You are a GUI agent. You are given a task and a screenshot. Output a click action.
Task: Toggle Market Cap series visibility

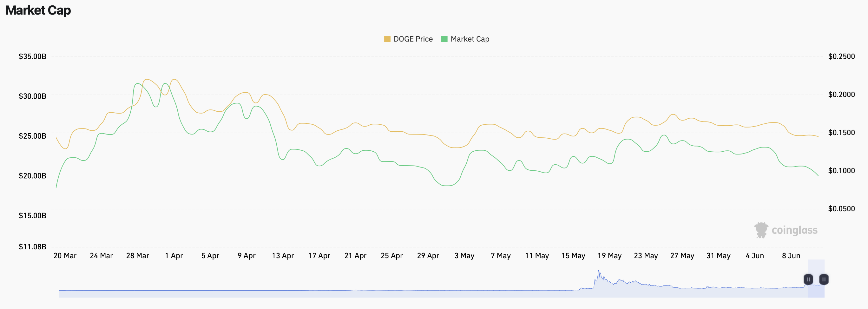(x=465, y=39)
